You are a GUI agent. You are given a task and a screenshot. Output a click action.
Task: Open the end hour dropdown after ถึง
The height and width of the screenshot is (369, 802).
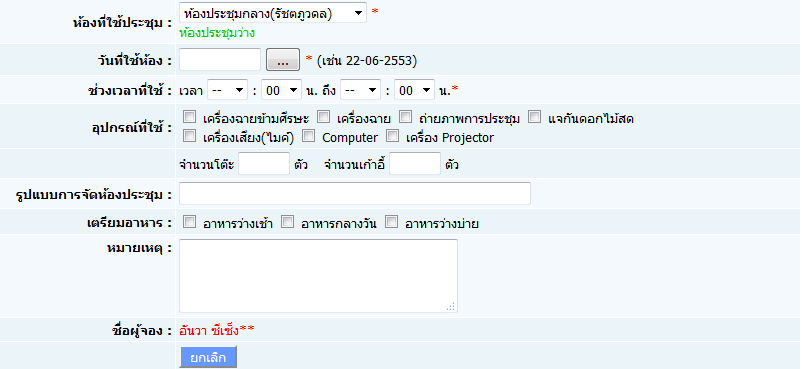pos(360,91)
